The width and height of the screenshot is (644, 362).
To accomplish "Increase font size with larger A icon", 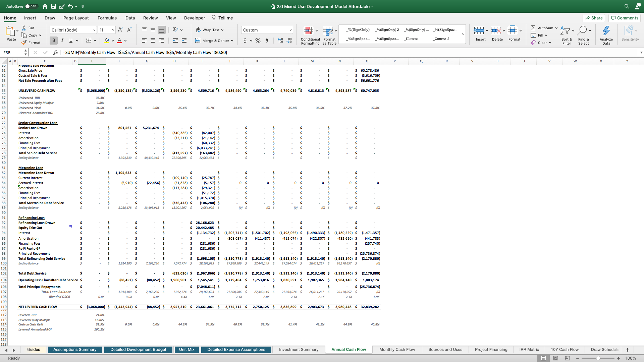I will pos(120,30).
